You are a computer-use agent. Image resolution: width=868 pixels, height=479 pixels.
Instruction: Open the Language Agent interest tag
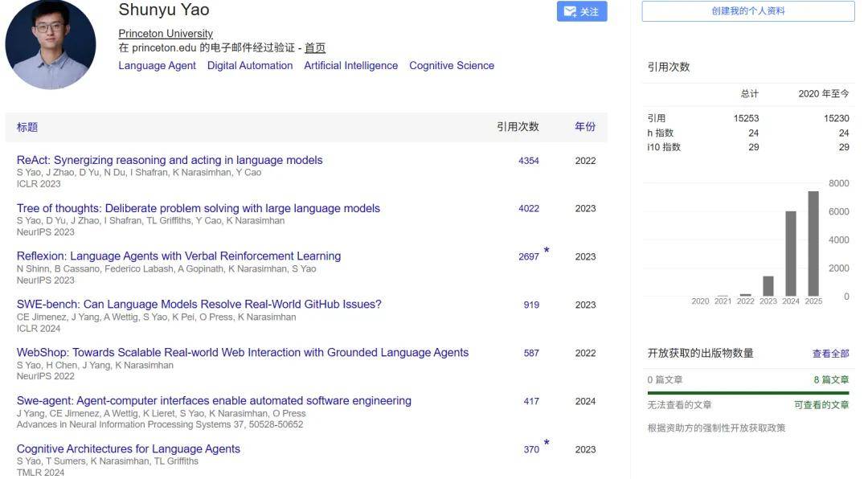[x=157, y=65]
